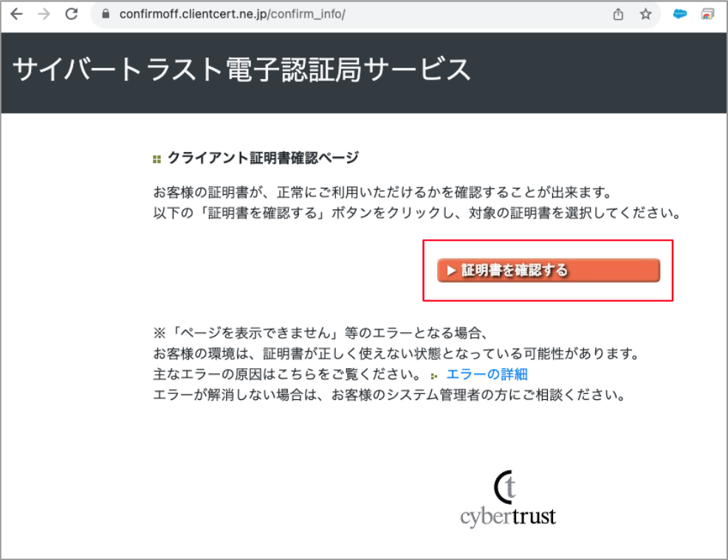
Task: View site info via the lock icon
Action: pos(105,14)
